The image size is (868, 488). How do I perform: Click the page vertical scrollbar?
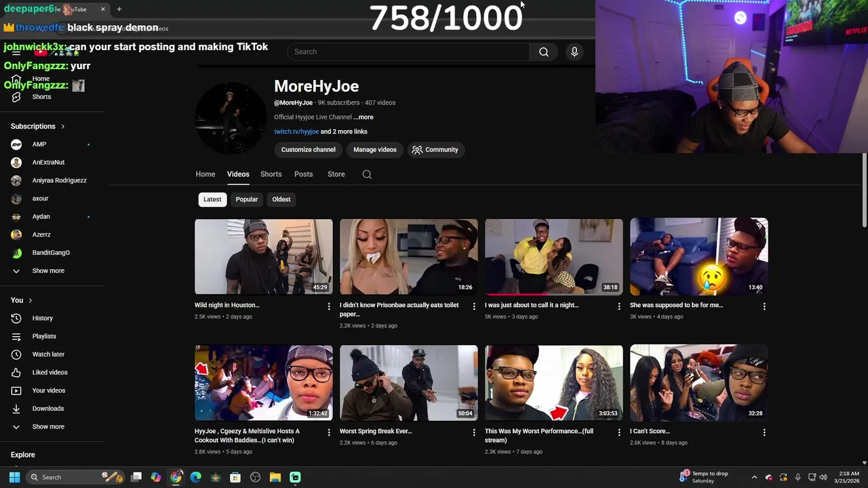pos(864,191)
